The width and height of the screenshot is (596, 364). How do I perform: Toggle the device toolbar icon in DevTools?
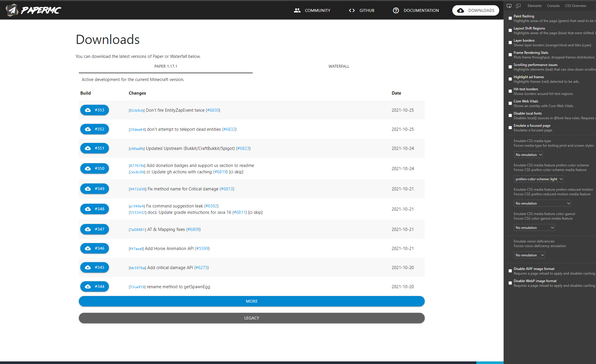(518, 5)
